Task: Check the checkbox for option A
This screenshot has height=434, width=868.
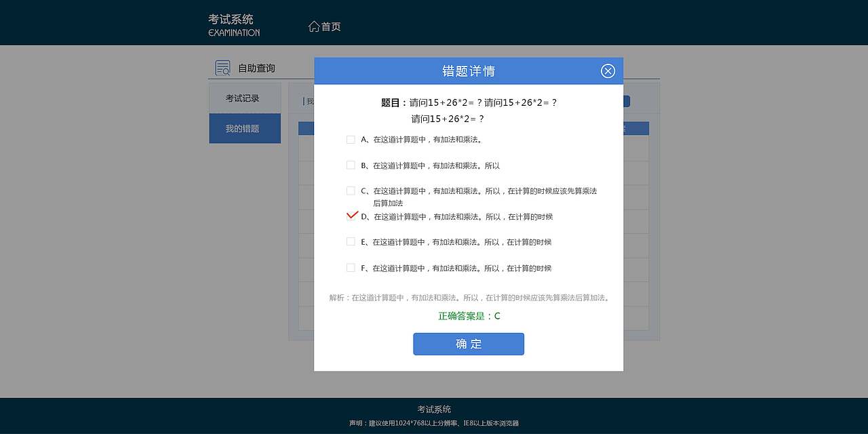Action: [x=351, y=138]
